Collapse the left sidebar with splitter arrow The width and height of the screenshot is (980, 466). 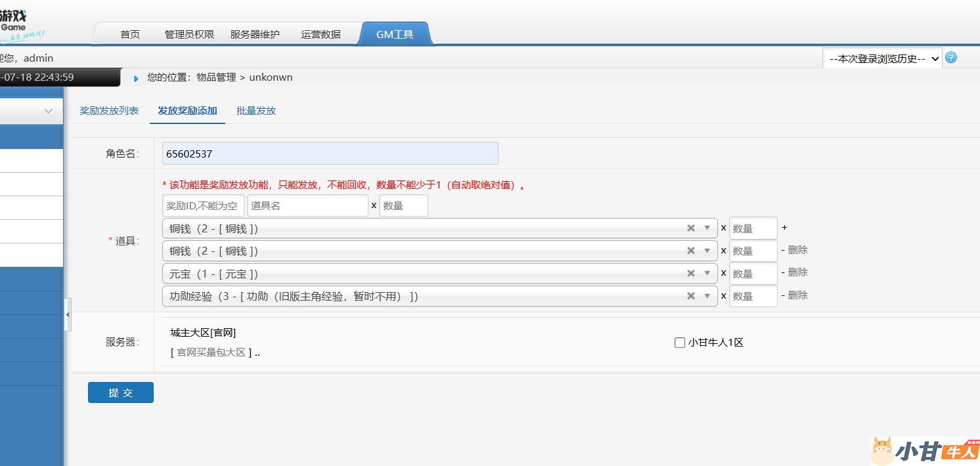pyautogui.click(x=68, y=315)
